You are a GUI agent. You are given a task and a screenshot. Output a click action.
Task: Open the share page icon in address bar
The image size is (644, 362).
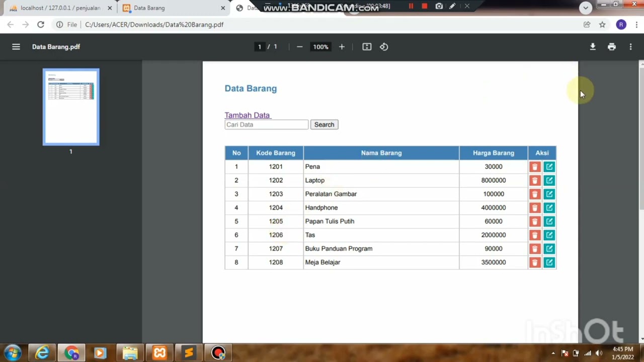[x=587, y=25]
